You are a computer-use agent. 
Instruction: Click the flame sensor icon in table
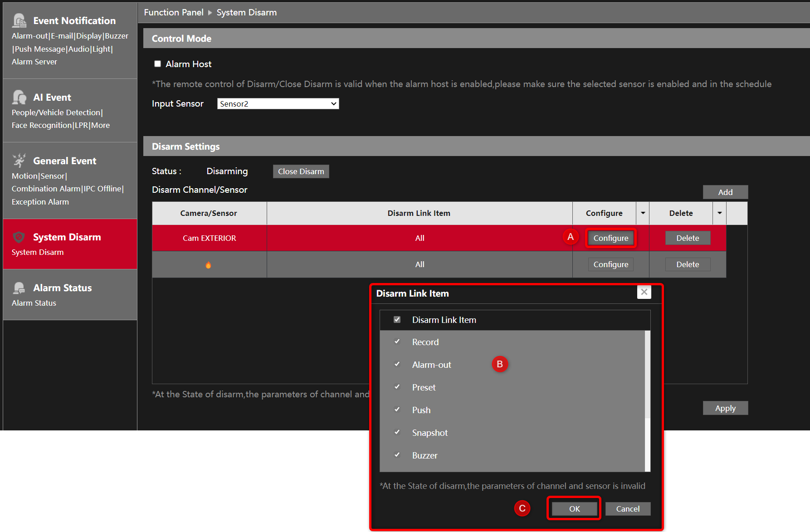[208, 265]
